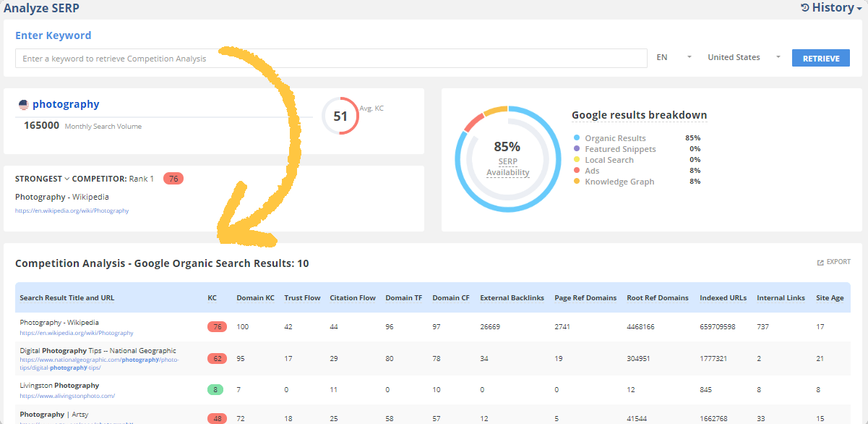Click the Ads red legend dot

(577, 171)
